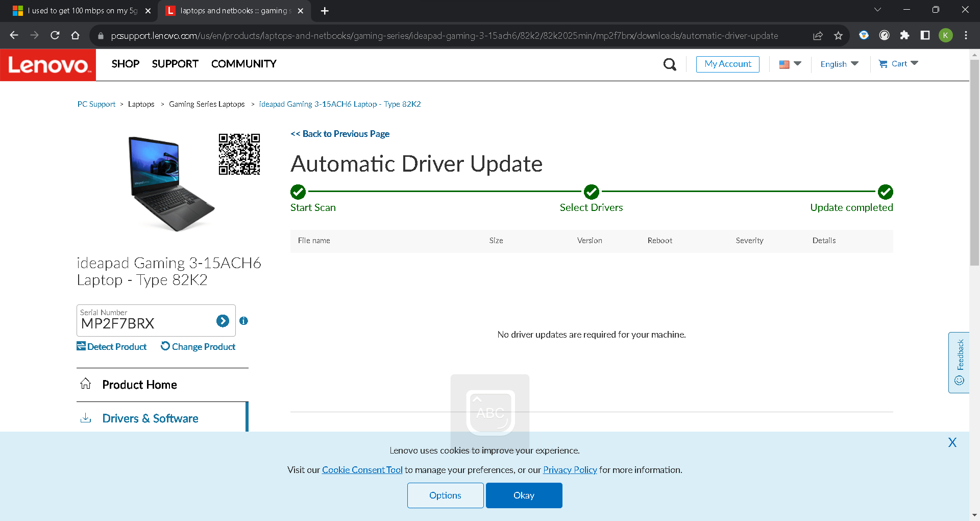Click Back to Previous Page link

340,134
